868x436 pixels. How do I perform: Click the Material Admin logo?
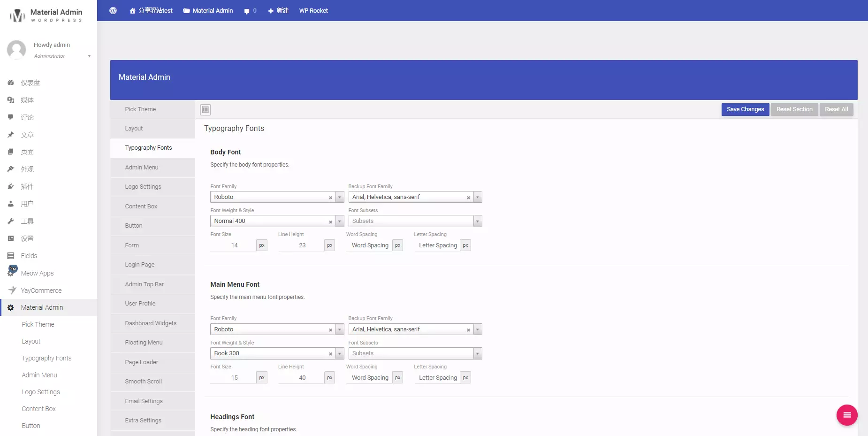click(46, 15)
